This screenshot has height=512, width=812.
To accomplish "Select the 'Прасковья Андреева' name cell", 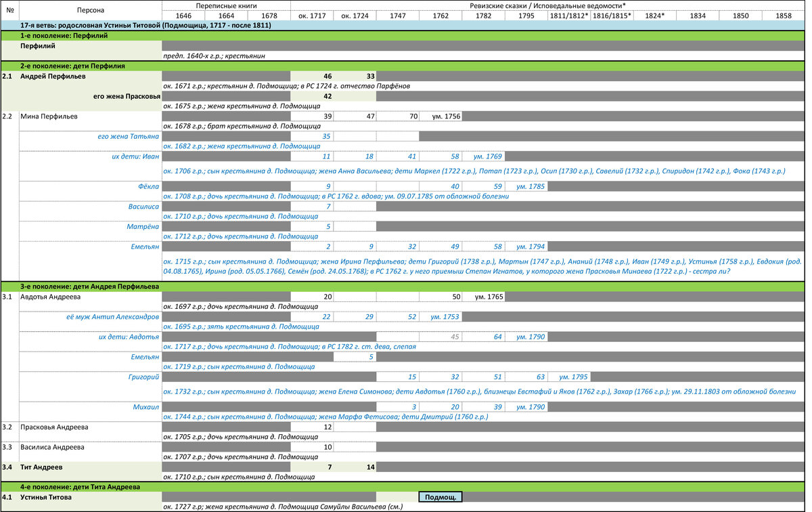I will coord(90,427).
